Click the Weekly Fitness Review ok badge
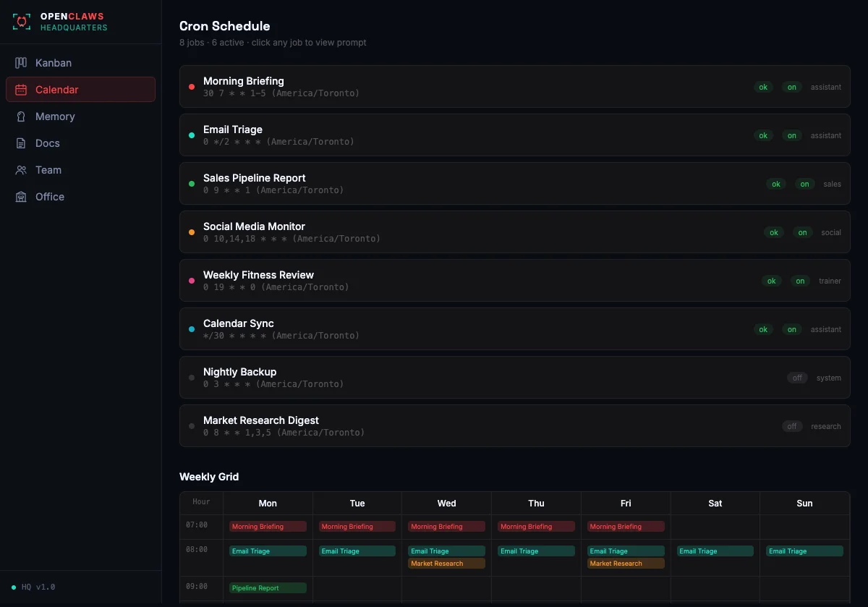 [771, 281]
